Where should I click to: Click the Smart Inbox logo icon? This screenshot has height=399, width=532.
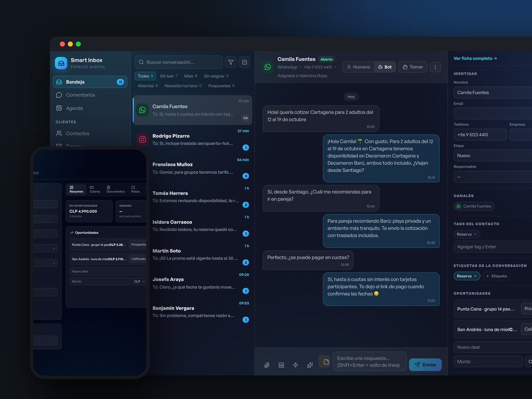[61, 63]
